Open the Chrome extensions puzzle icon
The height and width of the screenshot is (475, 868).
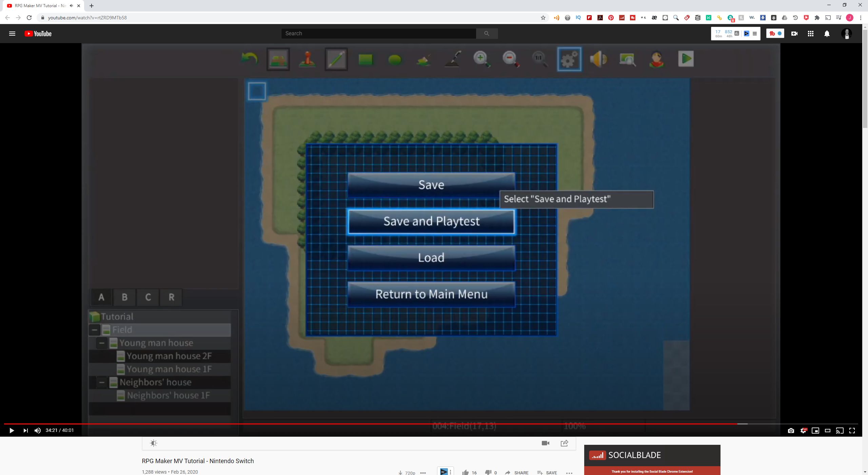tap(817, 18)
